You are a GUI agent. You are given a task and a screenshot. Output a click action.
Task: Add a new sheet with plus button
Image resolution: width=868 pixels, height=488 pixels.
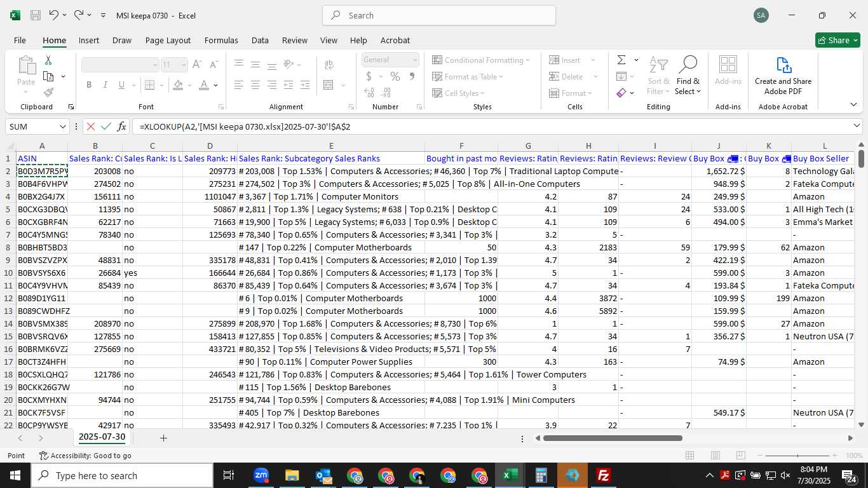click(163, 438)
